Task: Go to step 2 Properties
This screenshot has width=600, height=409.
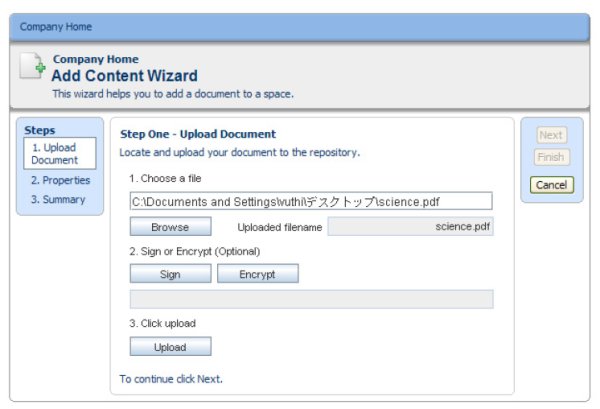Action: pyautogui.click(x=60, y=180)
